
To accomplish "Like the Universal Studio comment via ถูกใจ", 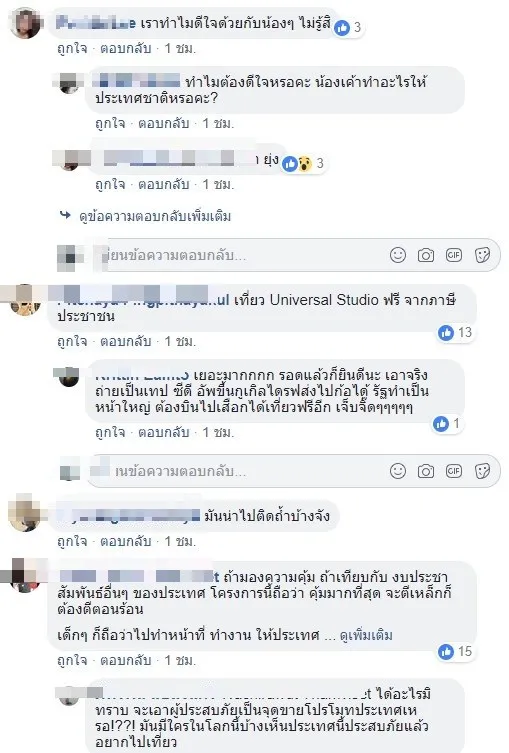I will pos(72,341).
